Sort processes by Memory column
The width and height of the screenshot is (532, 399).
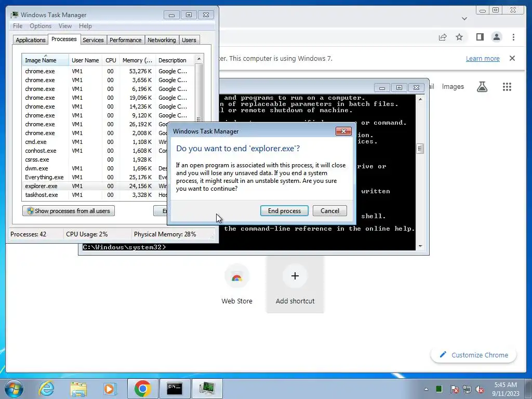click(x=137, y=60)
